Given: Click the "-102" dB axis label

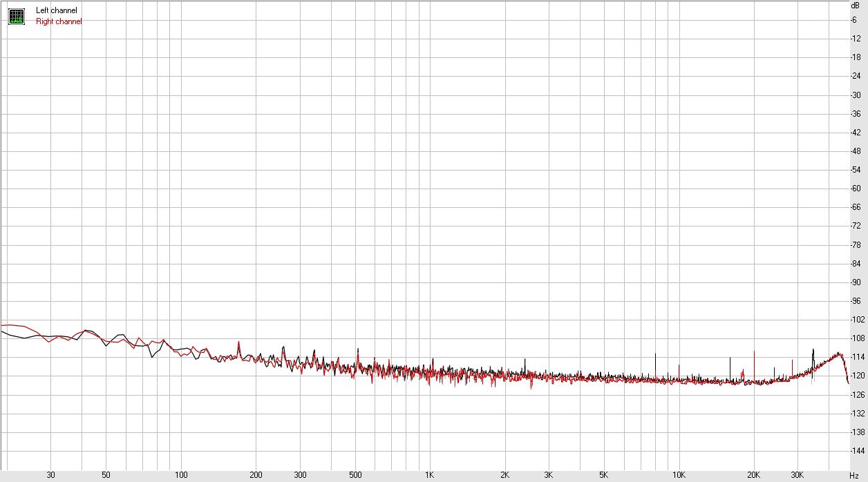Looking at the screenshot, I should click(858, 320).
